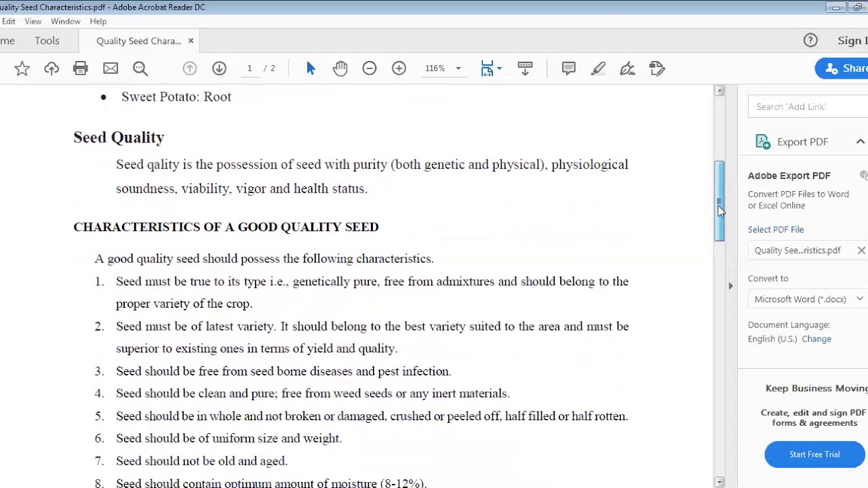The width and height of the screenshot is (868, 488).
Task: Click the CHARACTERISTICS OF A GOOD QUALITY SEED heading
Action: tap(226, 227)
